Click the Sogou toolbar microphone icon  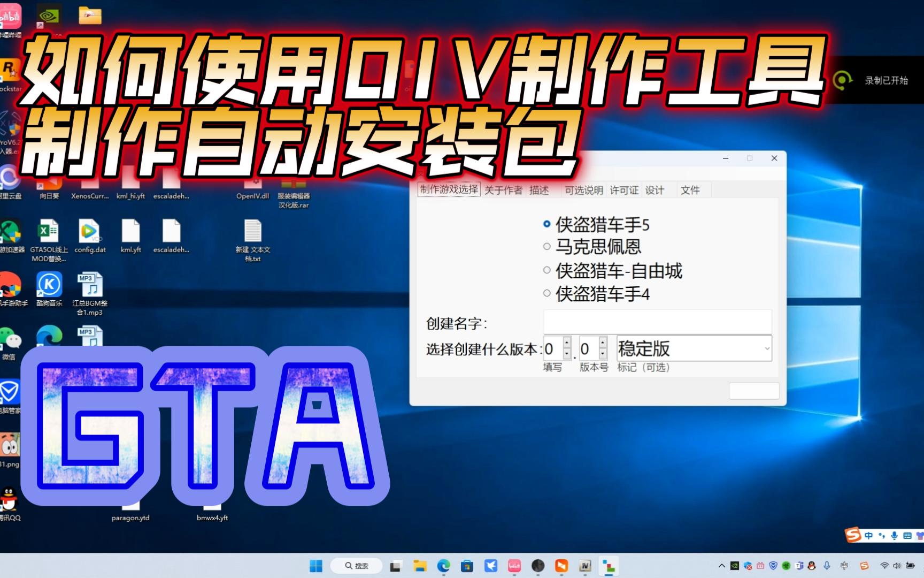pyautogui.click(x=895, y=535)
